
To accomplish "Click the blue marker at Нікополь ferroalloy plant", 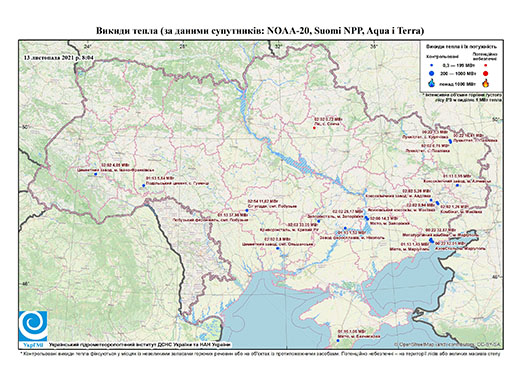I will tap(345, 228).
